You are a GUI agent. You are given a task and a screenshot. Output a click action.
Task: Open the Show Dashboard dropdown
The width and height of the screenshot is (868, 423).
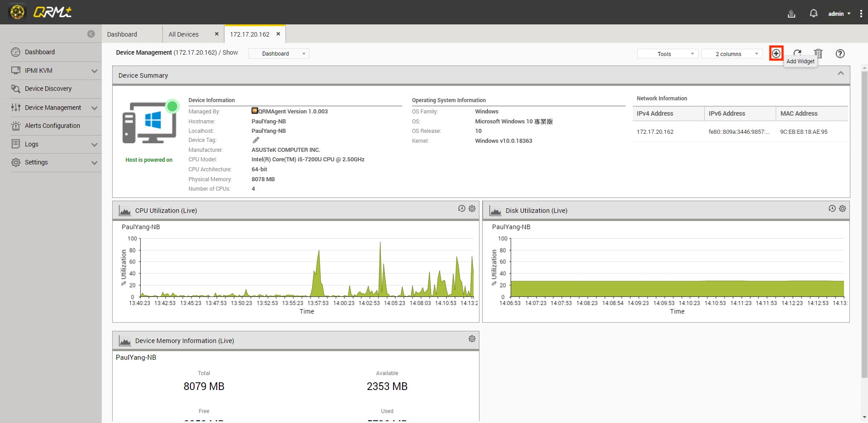point(279,54)
